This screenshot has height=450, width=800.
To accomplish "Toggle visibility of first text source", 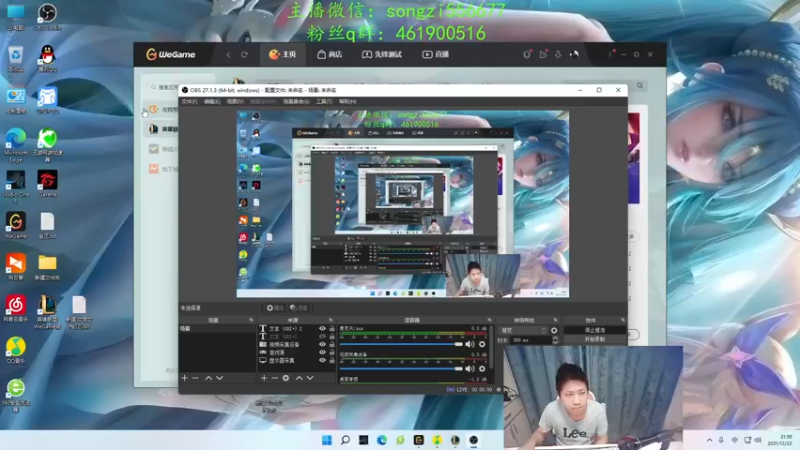I will tap(322, 329).
